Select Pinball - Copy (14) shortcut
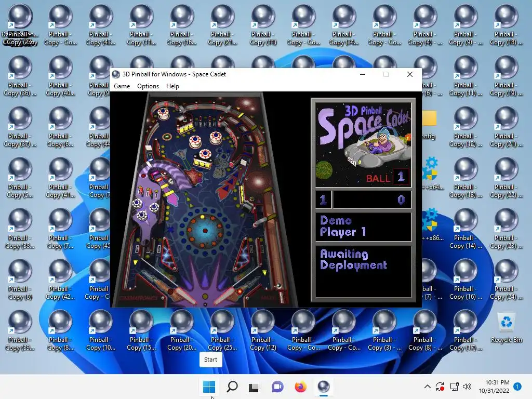Screen dimensions: 532x399 point(465,229)
